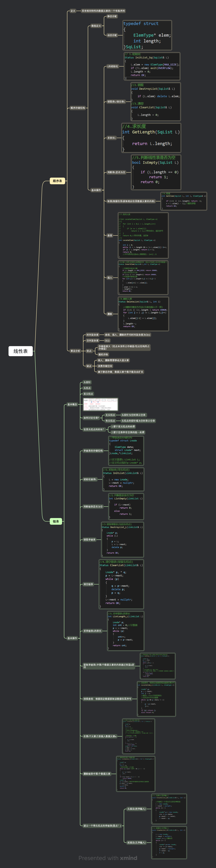The width and height of the screenshot is (216, 868).
Task: Select the 顺序表 main branch node
Action: coord(57,181)
